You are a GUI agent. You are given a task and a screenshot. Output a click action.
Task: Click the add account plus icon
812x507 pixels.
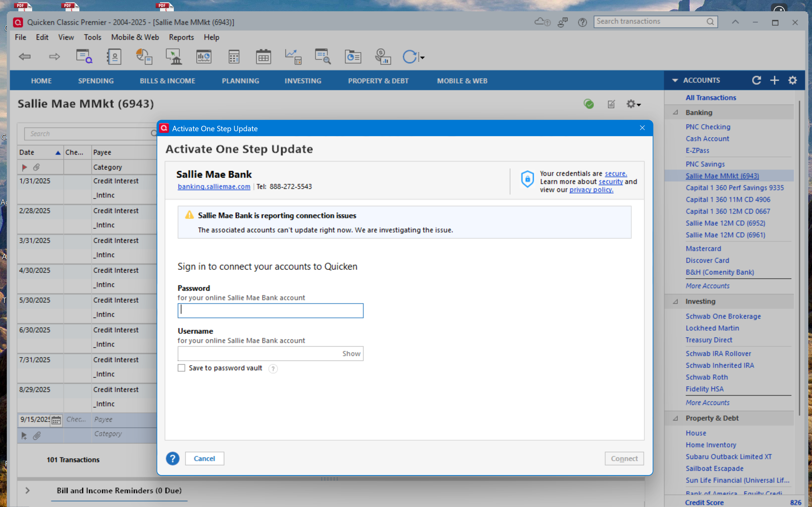click(774, 81)
